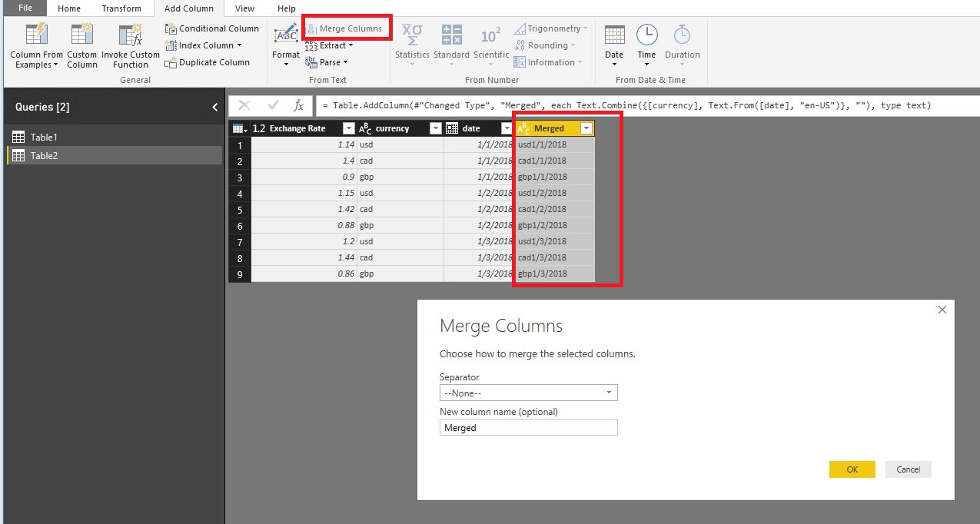
Task: Collapse the Queries pane
Action: (x=215, y=107)
